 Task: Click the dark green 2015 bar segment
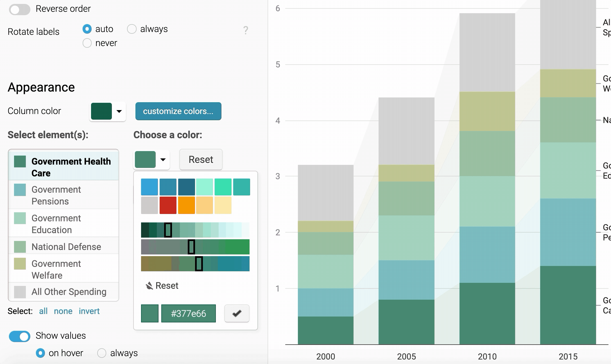click(568, 305)
